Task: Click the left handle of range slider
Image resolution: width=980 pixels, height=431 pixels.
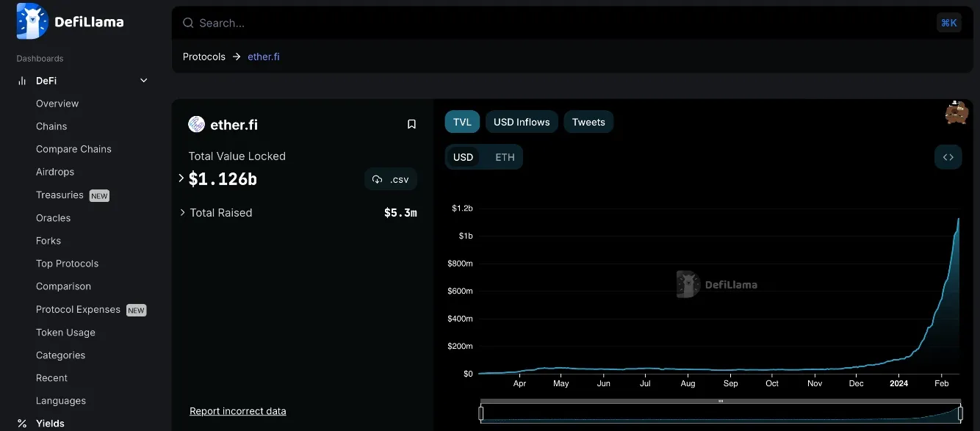Action: (481, 413)
